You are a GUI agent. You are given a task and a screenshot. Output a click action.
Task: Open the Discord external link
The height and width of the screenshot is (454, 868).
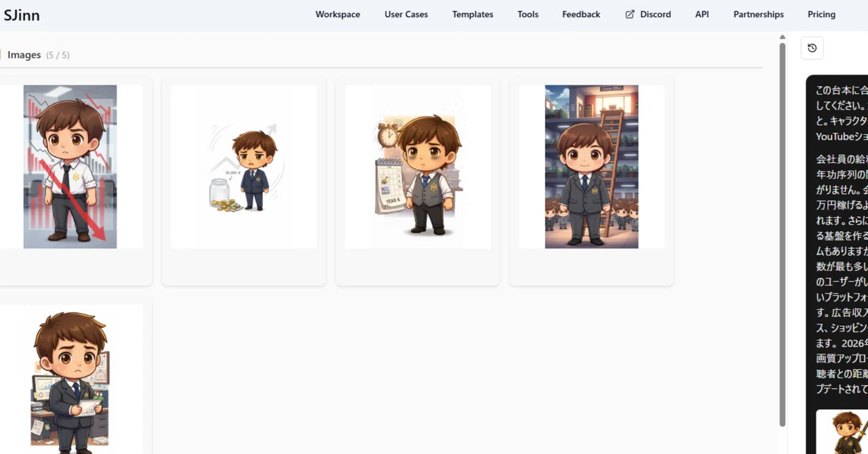[648, 14]
